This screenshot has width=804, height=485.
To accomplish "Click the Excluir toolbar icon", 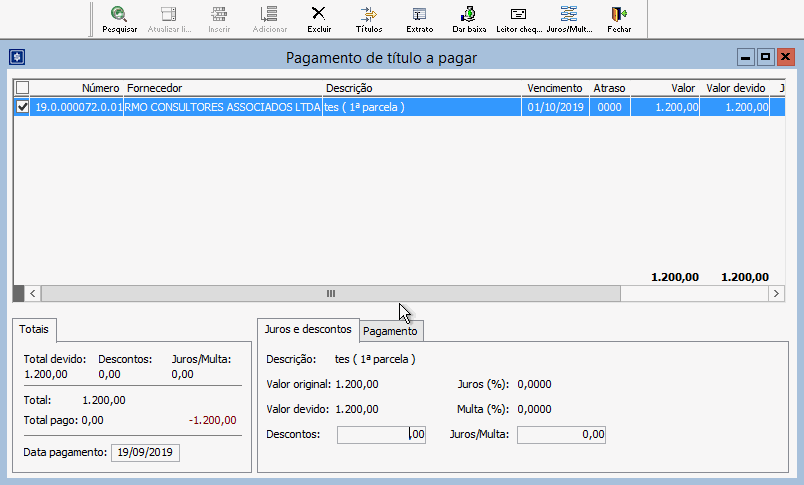I will (319, 18).
